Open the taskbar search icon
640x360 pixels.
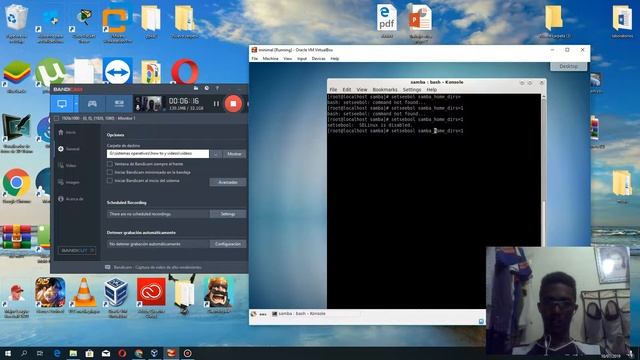pos(24,353)
